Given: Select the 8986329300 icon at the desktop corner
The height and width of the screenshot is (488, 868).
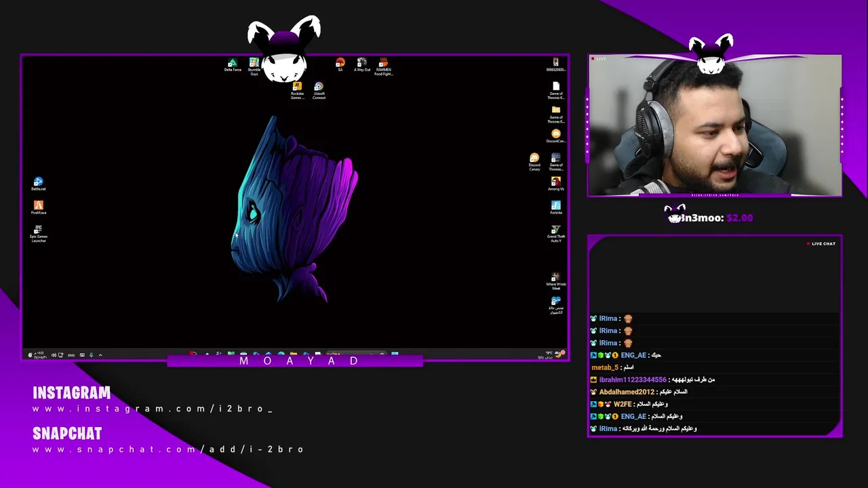Looking at the screenshot, I should (556, 65).
